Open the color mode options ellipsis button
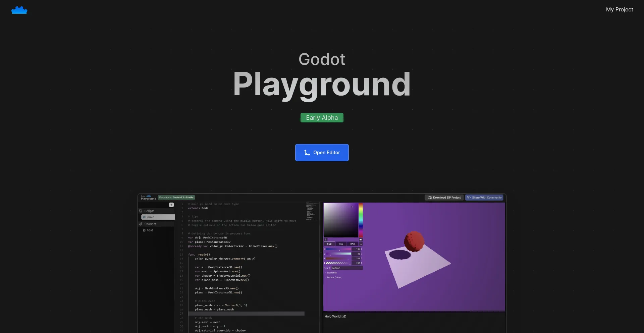 coord(361,244)
